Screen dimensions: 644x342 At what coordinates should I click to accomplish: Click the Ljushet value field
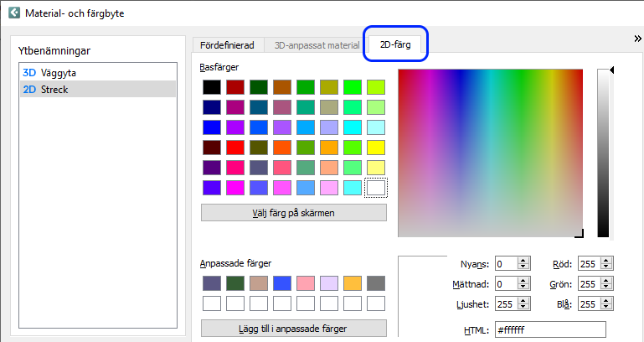coord(506,306)
